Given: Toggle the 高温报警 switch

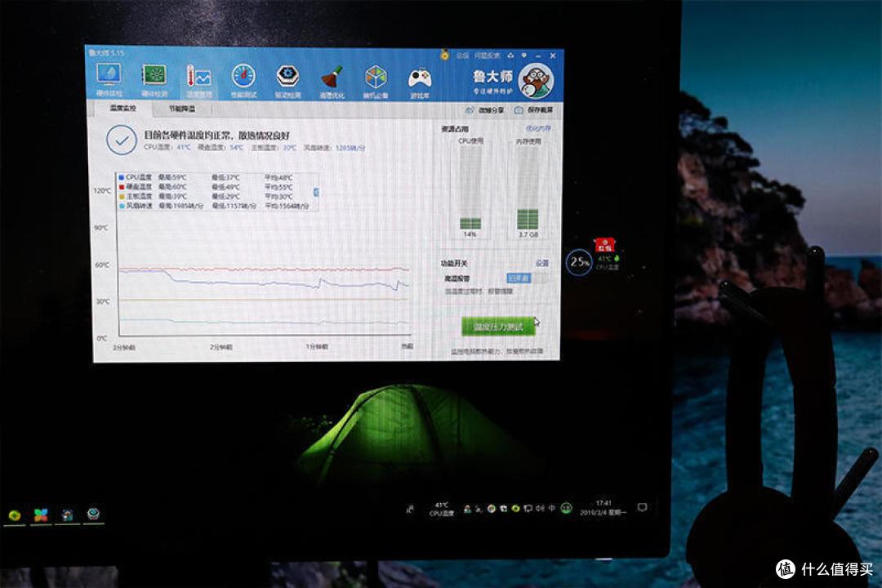Looking at the screenshot, I should (x=527, y=278).
